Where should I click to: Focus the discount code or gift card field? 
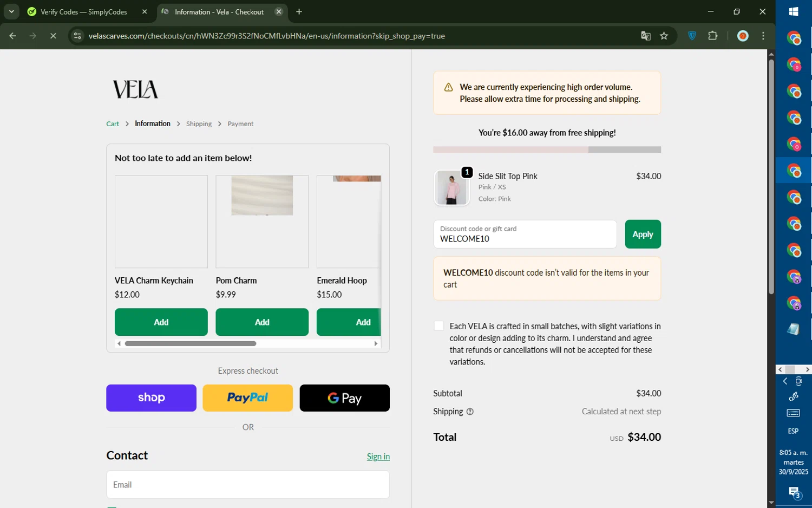(x=525, y=234)
